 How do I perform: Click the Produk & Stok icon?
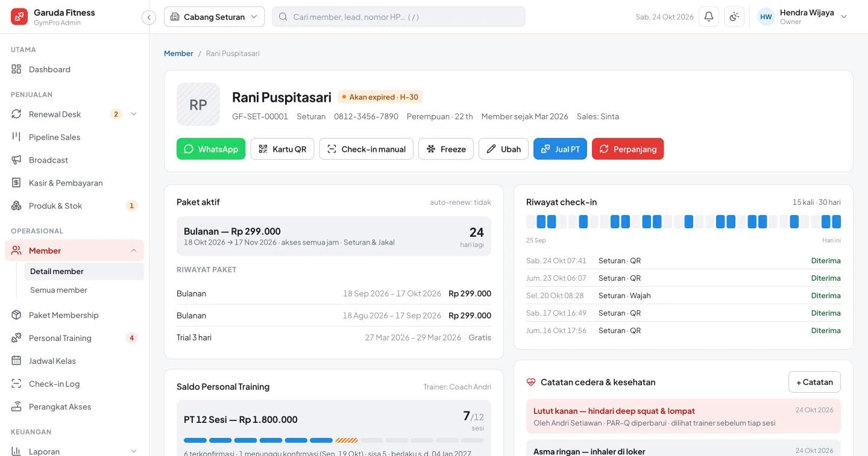(x=16, y=205)
